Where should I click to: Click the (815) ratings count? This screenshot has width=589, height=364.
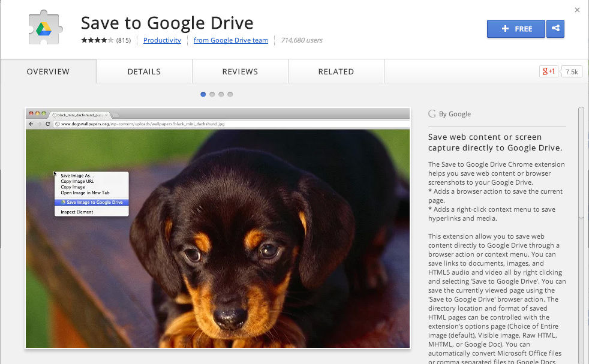click(124, 40)
